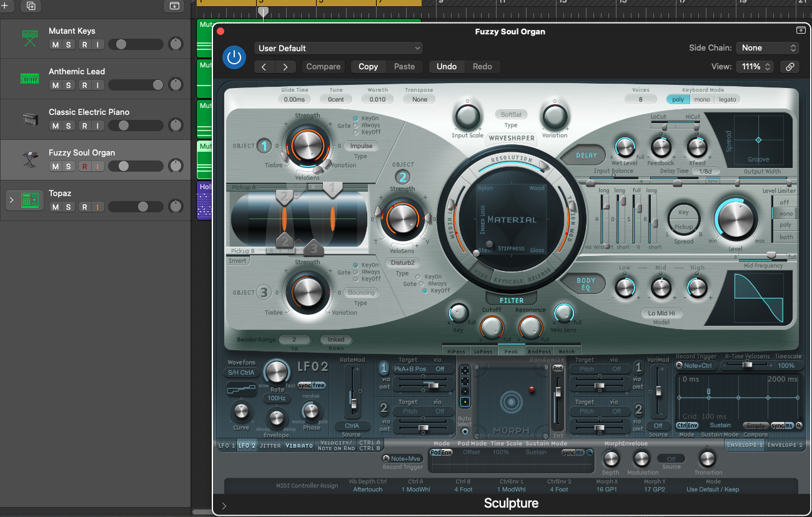Click the Object 1 Strength knob
Image resolution: width=812 pixels, height=517 pixels.
coord(307,145)
